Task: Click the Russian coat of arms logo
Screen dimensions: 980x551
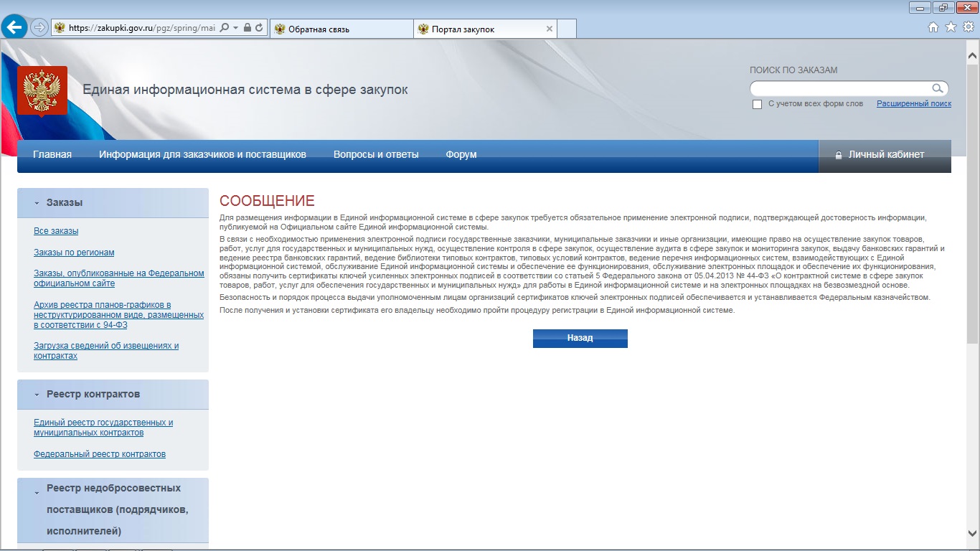Action: pyautogui.click(x=42, y=90)
